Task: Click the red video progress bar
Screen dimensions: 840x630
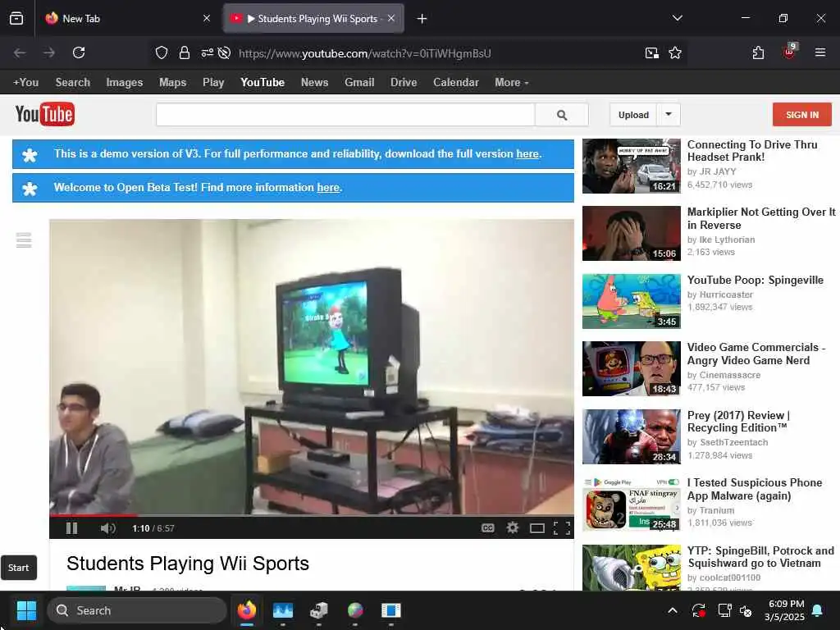Action: click(94, 515)
